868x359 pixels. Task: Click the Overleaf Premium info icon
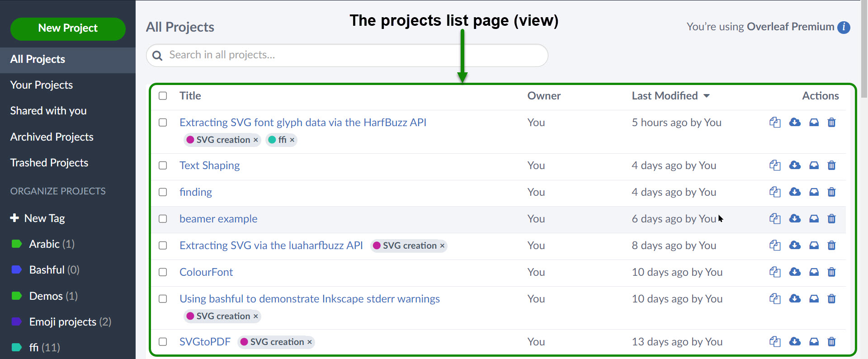coord(844,27)
